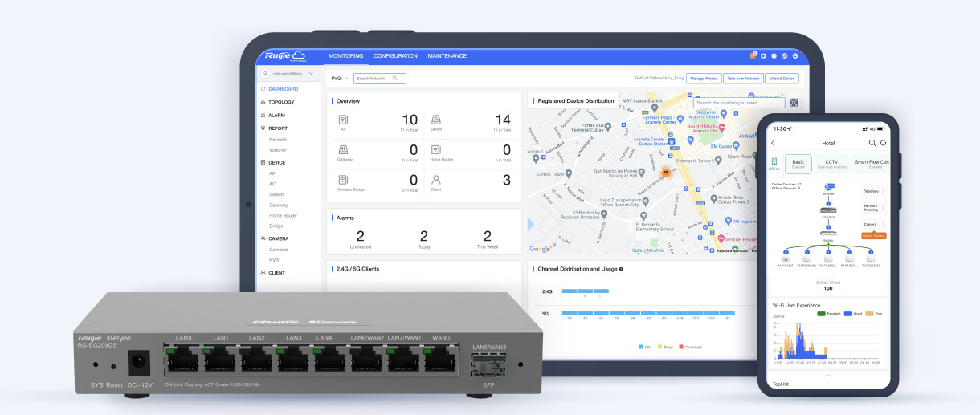Viewport: 980px width, 415px height.
Task: Open Gateway under DEVICE in sidebar
Action: (279, 205)
